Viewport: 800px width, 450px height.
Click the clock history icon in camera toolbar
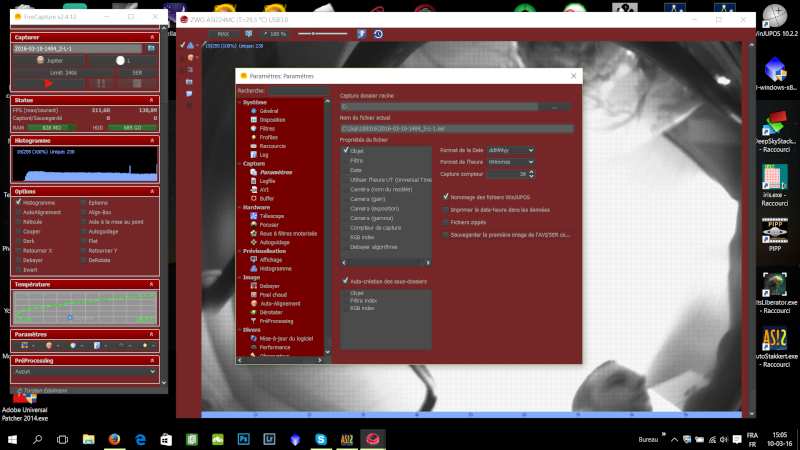(x=378, y=34)
